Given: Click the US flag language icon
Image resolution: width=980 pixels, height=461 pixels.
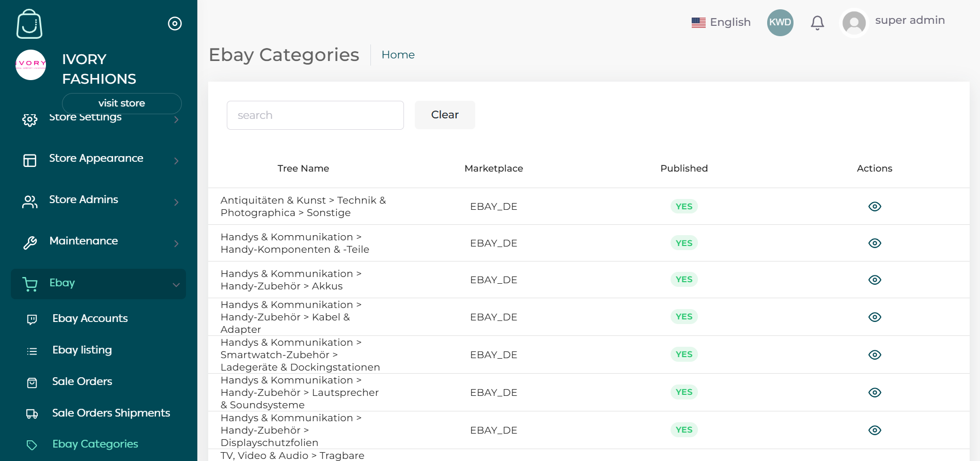Looking at the screenshot, I should [698, 23].
